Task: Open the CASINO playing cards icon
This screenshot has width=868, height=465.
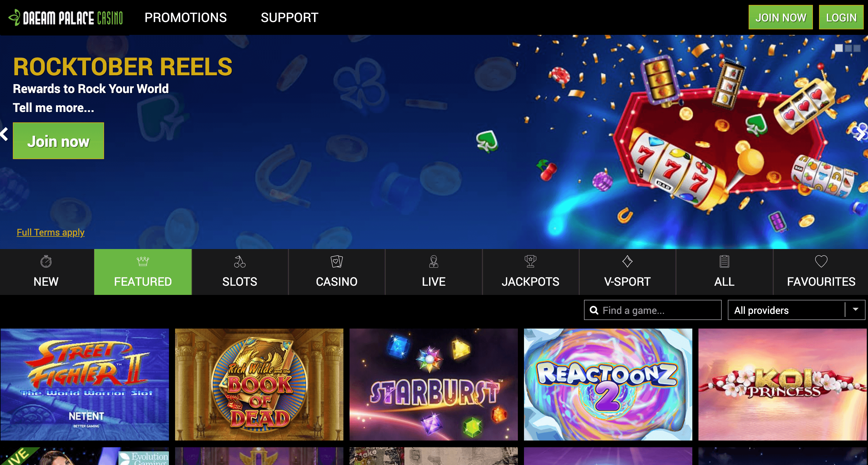Action: click(337, 261)
